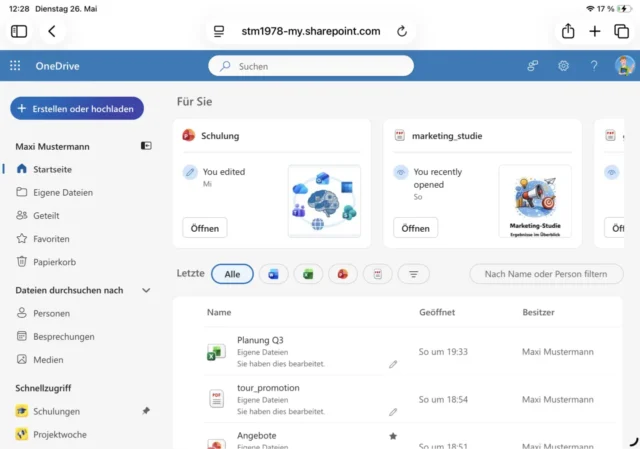
Task: Reload the page with the refresh icon
Action: tap(402, 31)
